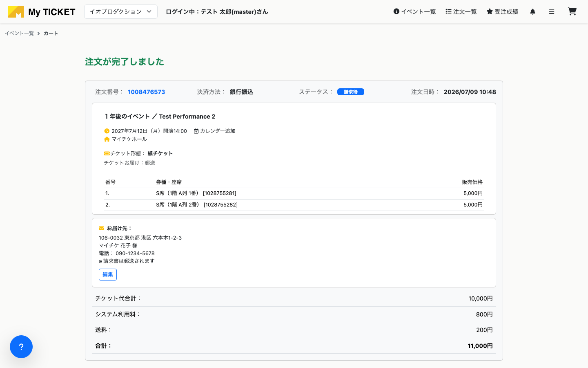
Task: Open the shopping cart icon
Action: click(x=572, y=11)
